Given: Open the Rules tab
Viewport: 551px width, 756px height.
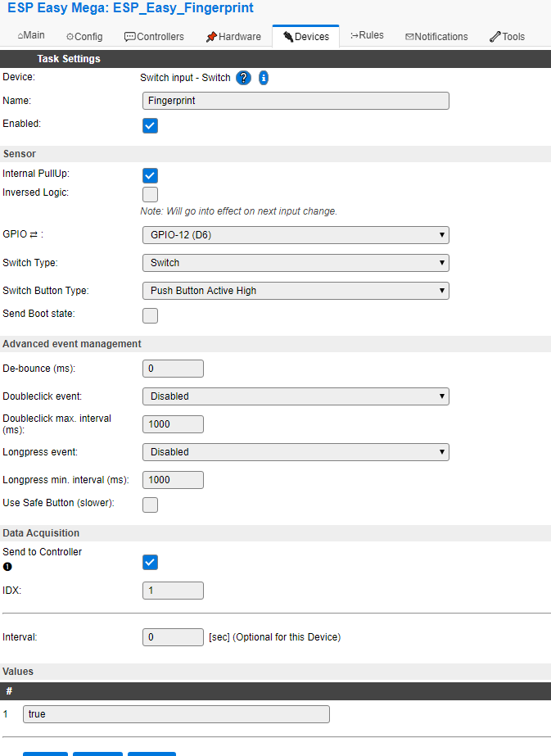Looking at the screenshot, I should pos(367,36).
